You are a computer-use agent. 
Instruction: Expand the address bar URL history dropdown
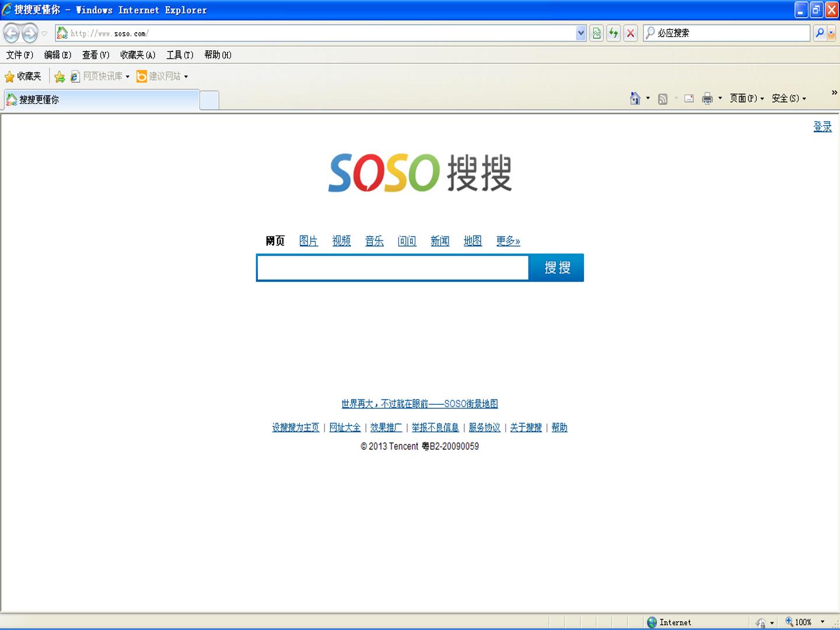(580, 33)
